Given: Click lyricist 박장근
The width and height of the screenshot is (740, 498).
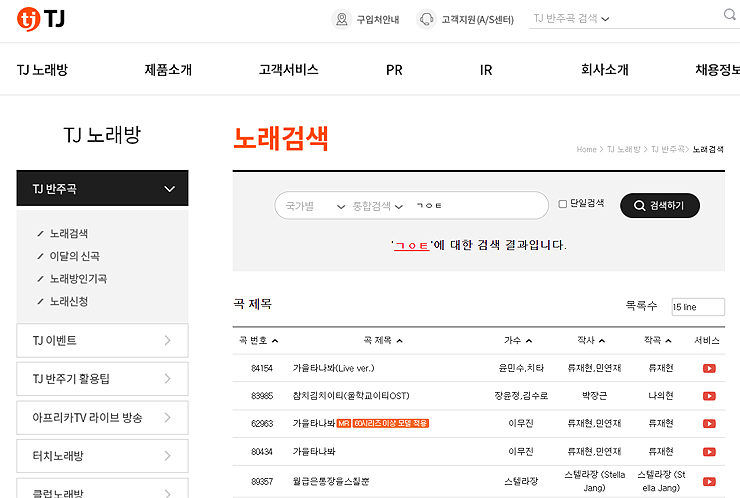Looking at the screenshot, I should 594,396.
